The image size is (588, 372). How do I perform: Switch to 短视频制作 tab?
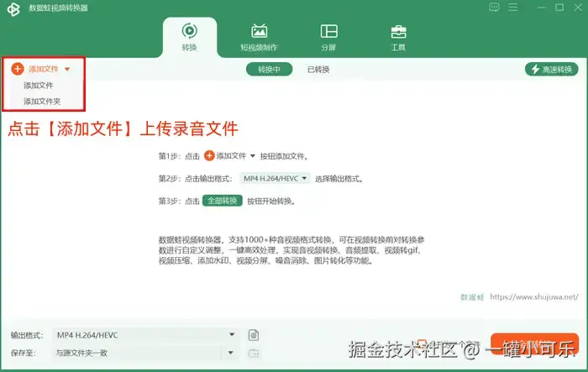[x=259, y=37]
